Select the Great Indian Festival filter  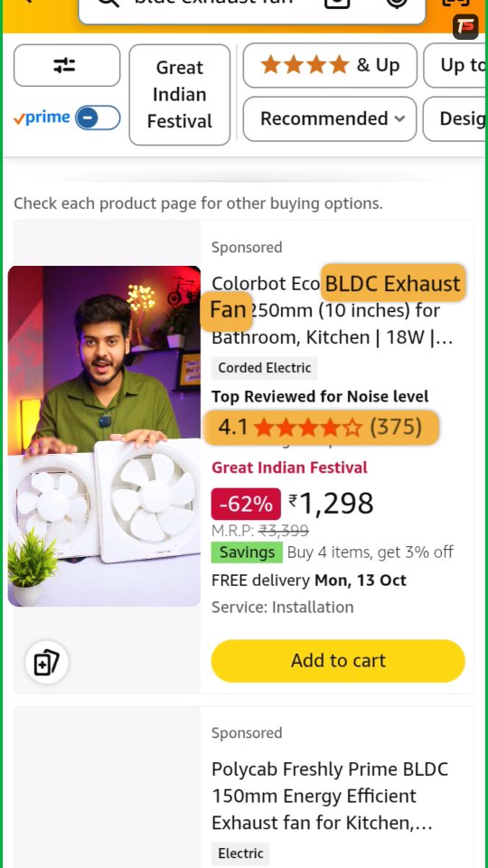point(179,95)
